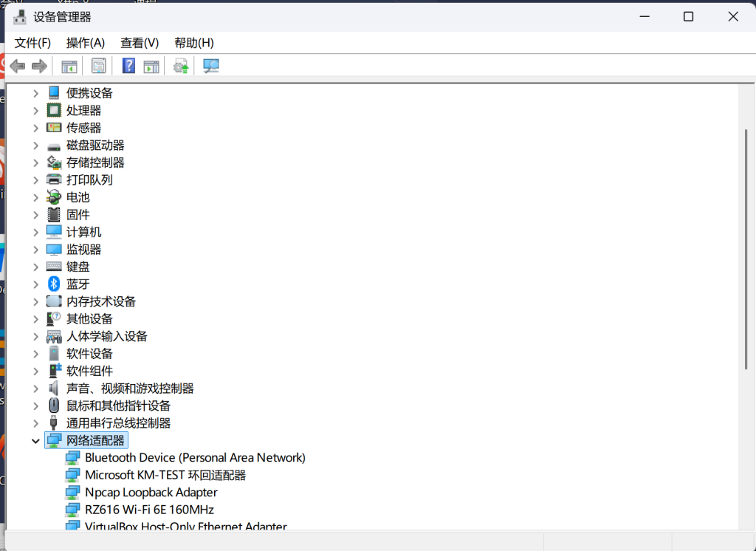Toggle the Show/Hide Action Pane icon
This screenshot has height=551, width=756.
151,66
